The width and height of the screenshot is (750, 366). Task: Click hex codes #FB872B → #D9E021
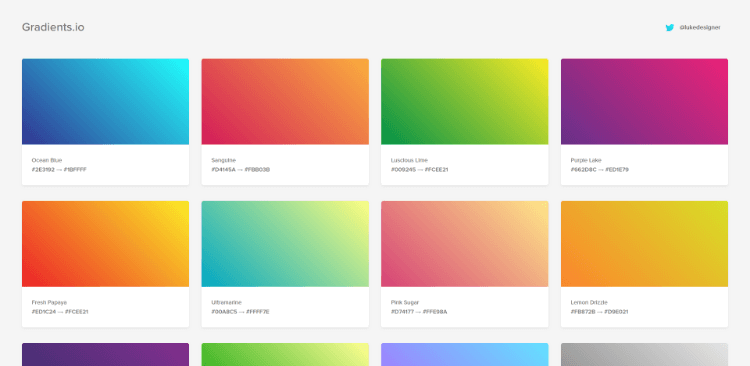(599, 312)
